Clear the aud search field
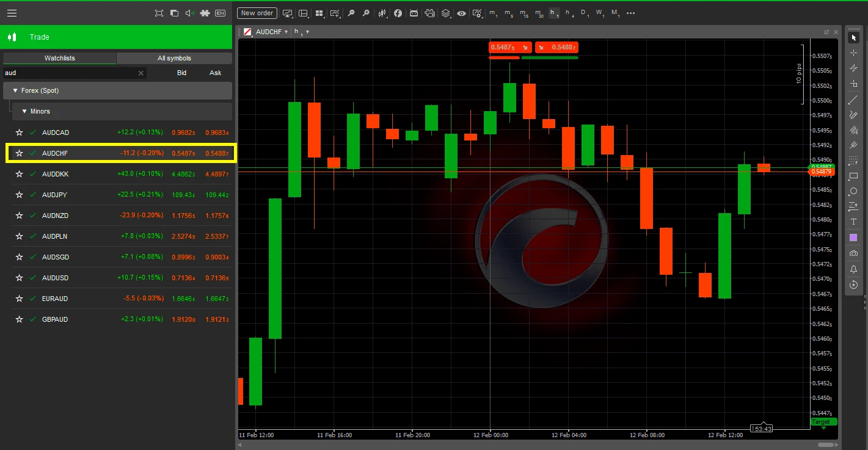868x450 pixels. (x=140, y=73)
